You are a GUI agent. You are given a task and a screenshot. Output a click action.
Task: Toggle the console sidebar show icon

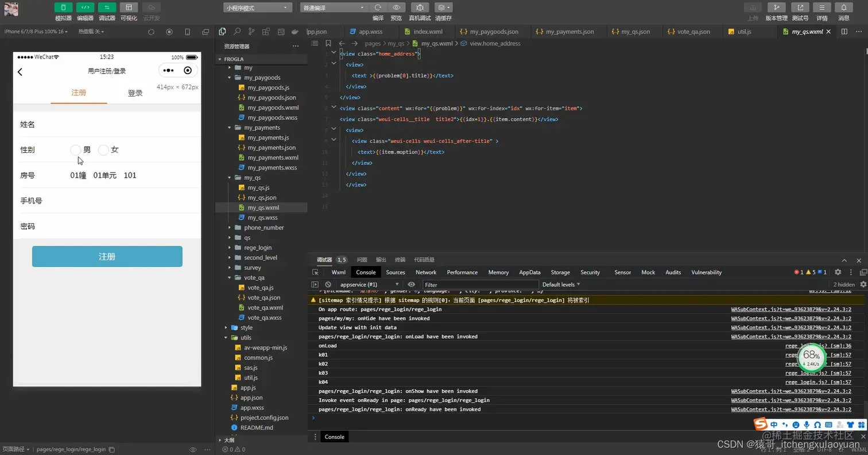tap(315, 284)
